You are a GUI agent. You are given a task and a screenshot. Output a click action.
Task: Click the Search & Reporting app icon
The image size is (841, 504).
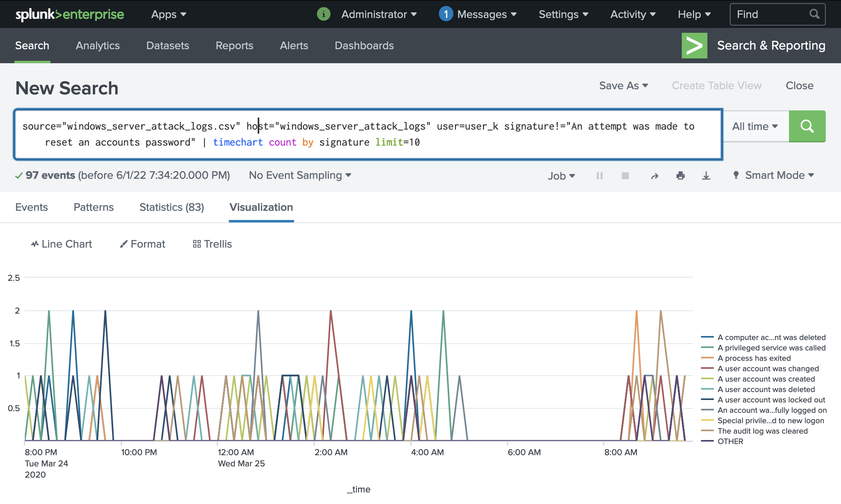click(694, 46)
